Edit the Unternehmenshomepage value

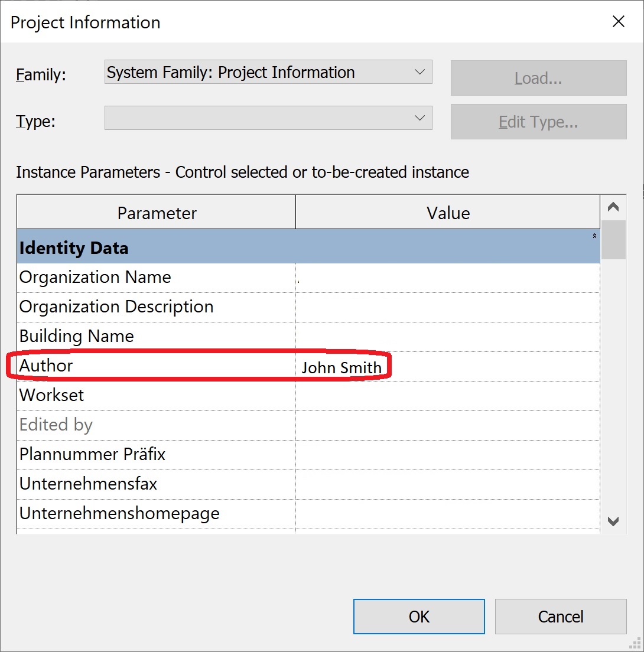point(447,514)
